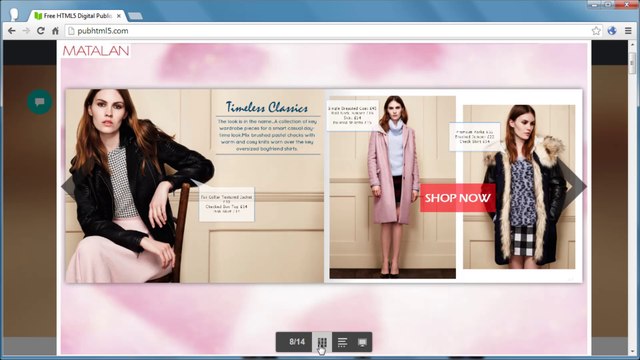Click the scrollbar down arrow
Image resolution: width=640 pixels, height=360 pixels.
pos(632,351)
